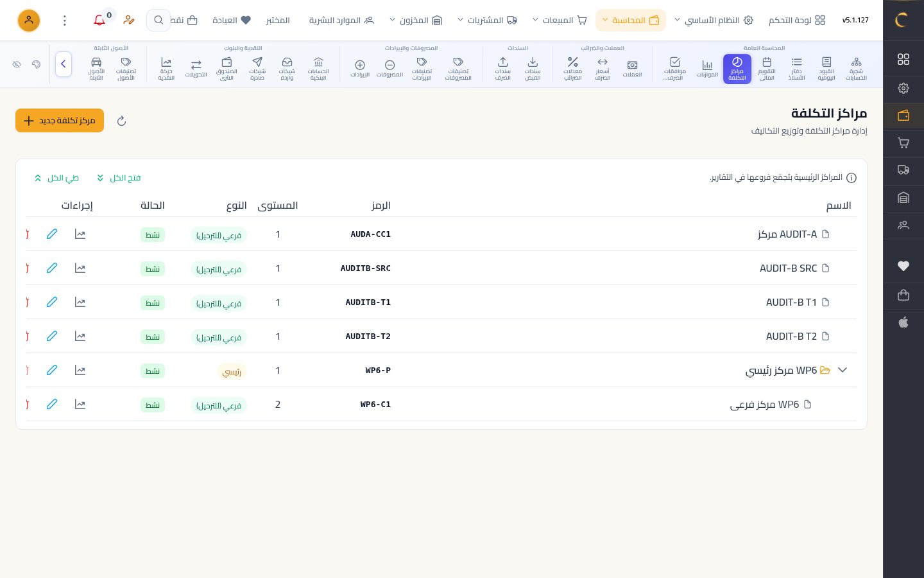Toggle the eye-slash visibility icon in ribbon

click(17, 64)
